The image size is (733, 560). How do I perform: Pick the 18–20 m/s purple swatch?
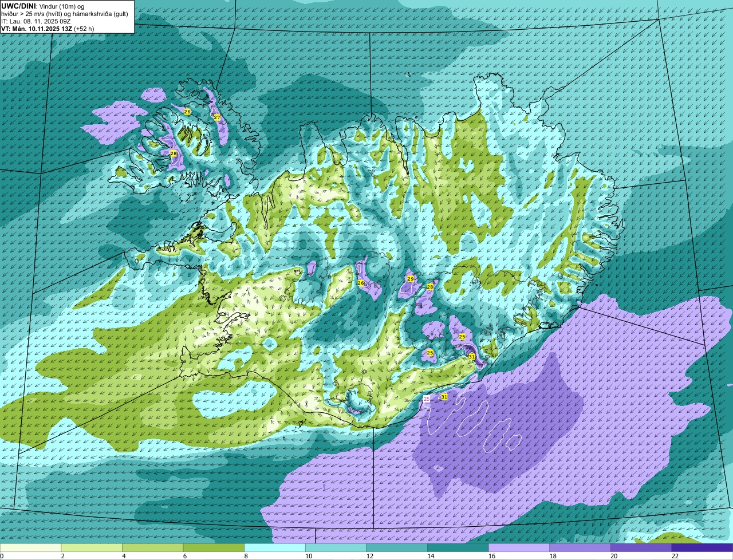(x=580, y=547)
